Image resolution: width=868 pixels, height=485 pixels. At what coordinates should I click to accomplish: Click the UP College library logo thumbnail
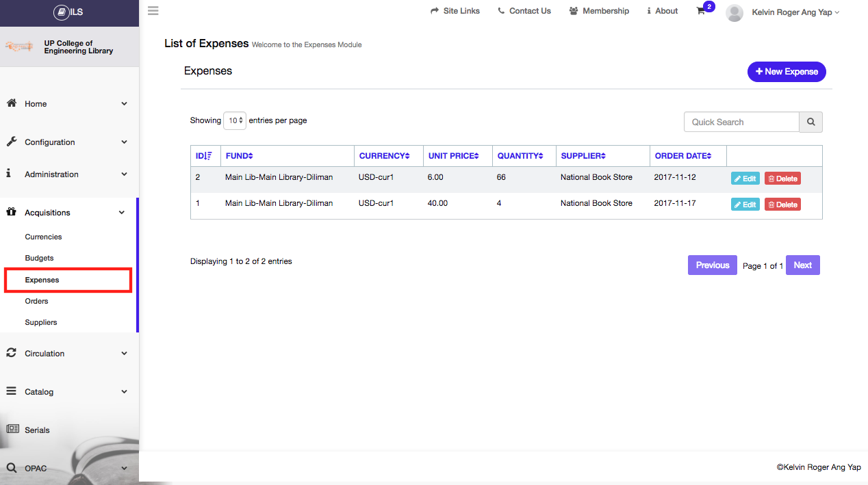[x=19, y=47]
